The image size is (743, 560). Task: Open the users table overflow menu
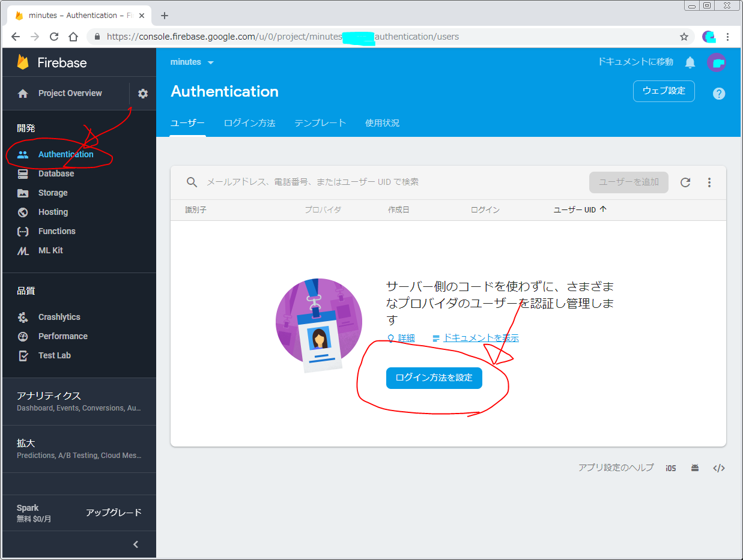[709, 182]
